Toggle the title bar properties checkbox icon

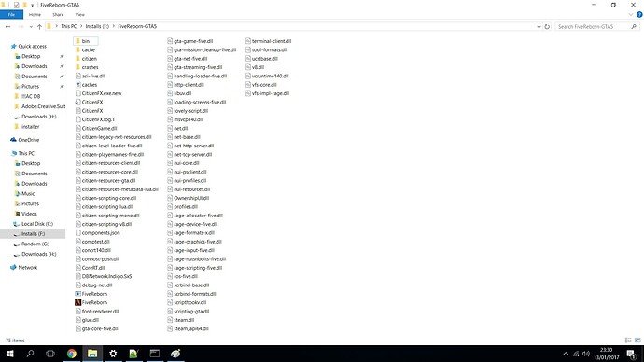pyautogui.click(x=16, y=5)
